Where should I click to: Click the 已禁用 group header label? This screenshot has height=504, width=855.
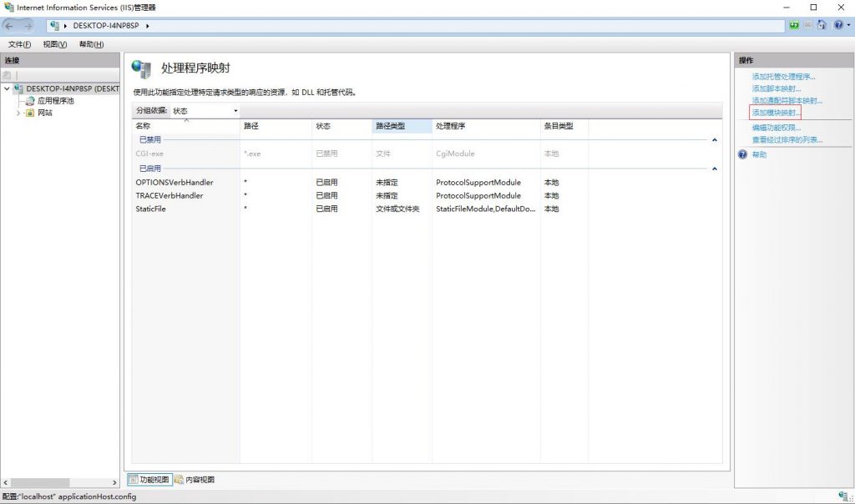[x=150, y=140]
